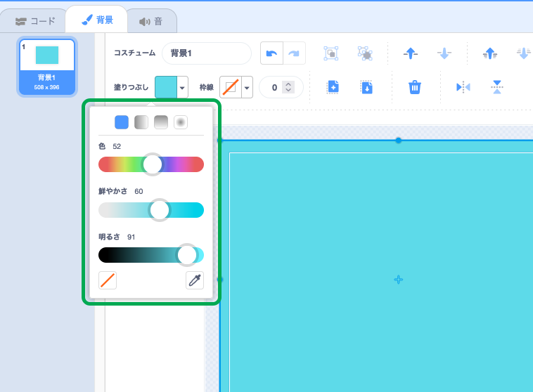Click the 色 hue slider
Viewport: 533px width, 392px height.
[151, 164]
